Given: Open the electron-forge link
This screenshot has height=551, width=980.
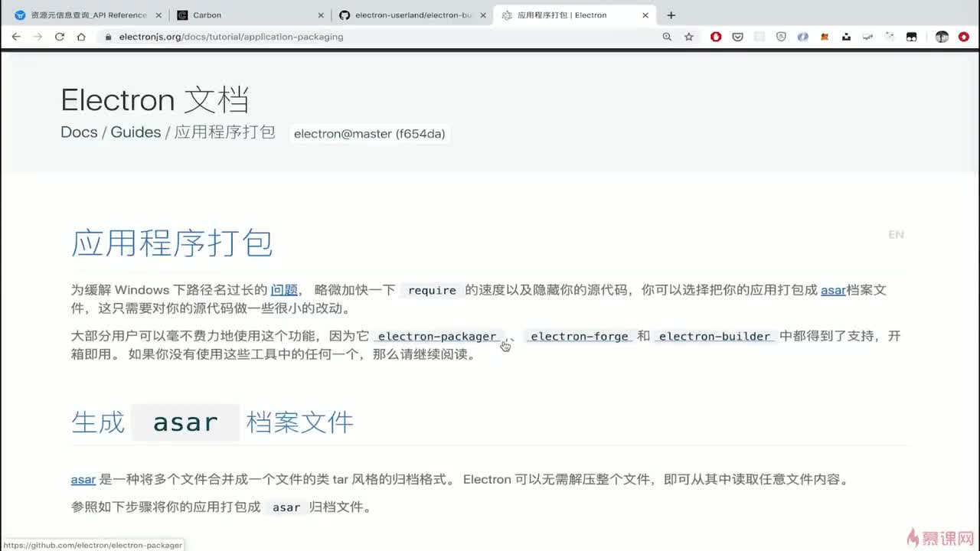Looking at the screenshot, I should click(x=580, y=337).
